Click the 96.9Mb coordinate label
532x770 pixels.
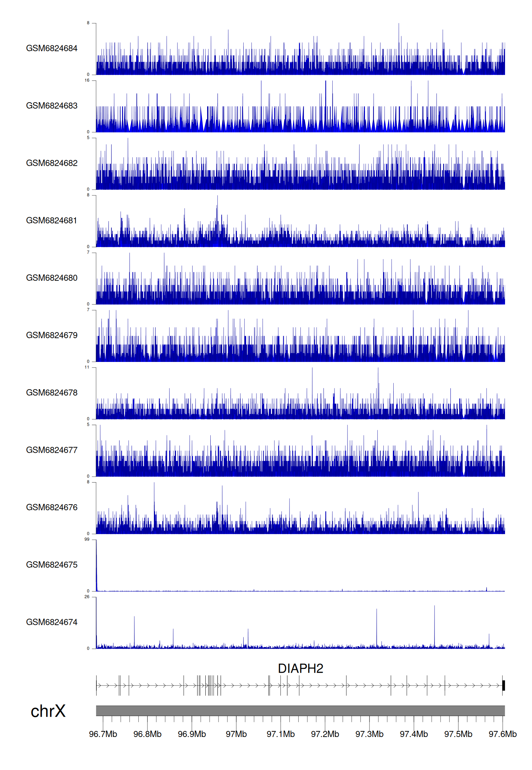192,734
